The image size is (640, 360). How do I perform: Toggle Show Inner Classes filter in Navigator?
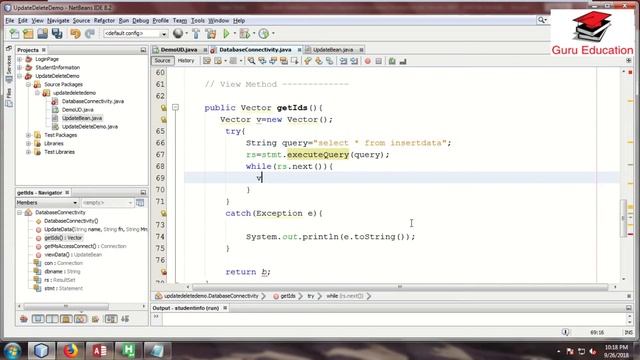pos(80,319)
